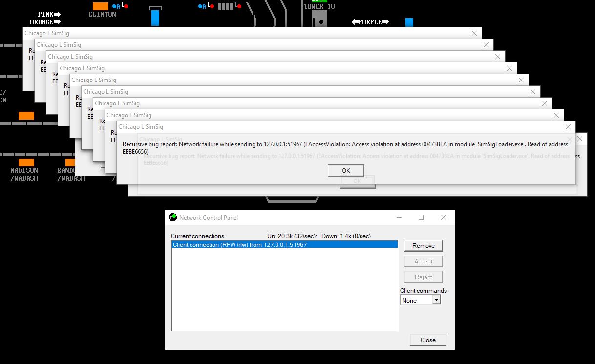Click the Tower 18 building symbol
Image resolution: width=595 pixels, height=364 pixels.
coord(319,19)
